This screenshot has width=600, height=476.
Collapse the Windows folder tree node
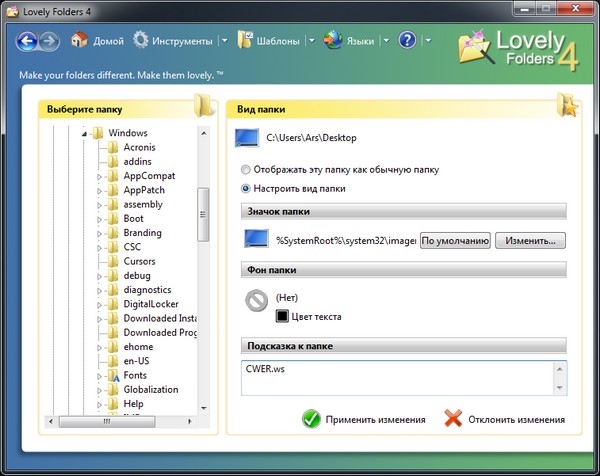pyautogui.click(x=85, y=133)
